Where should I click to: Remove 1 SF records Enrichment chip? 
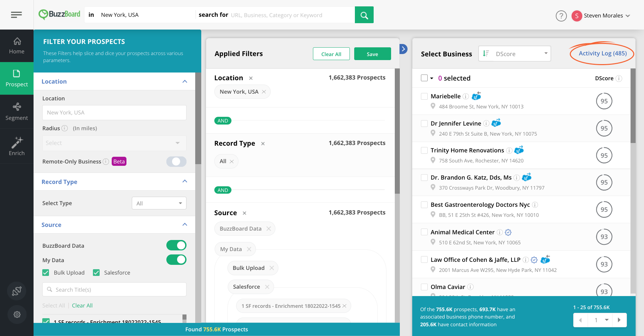click(x=344, y=306)
